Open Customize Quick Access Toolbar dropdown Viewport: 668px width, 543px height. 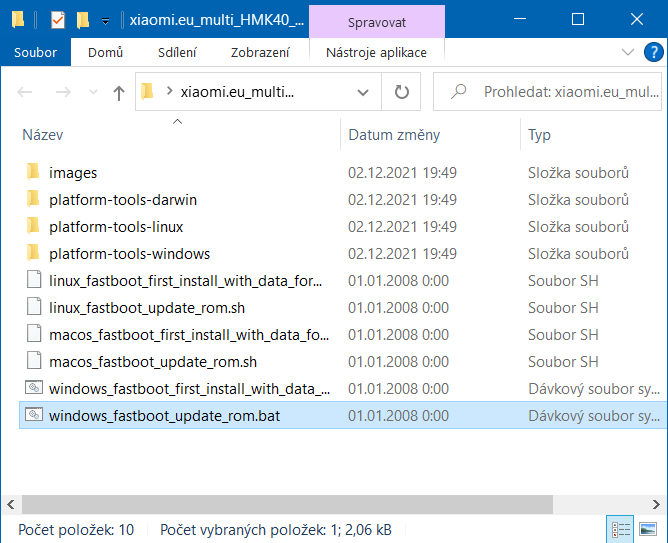pos(105,21)
